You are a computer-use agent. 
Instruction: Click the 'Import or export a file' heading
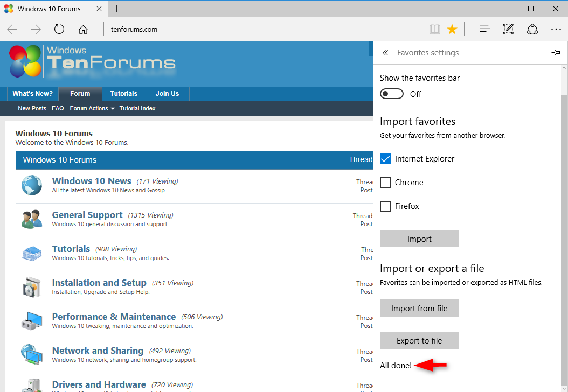click(x=432, y=268)
